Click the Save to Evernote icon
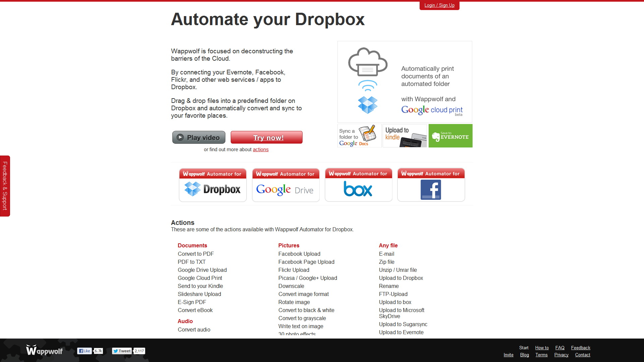Screen dimensions: 644x362 pos(450,136)
